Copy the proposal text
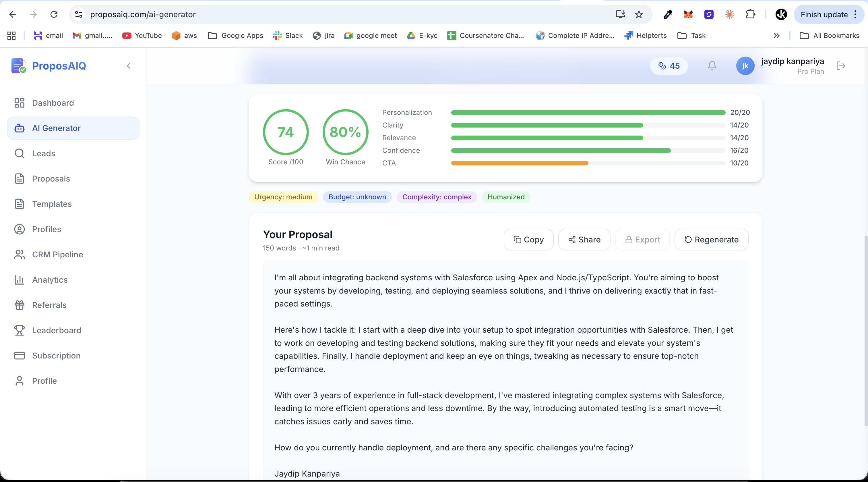This screenshot has height=482, width=868. 528,240
